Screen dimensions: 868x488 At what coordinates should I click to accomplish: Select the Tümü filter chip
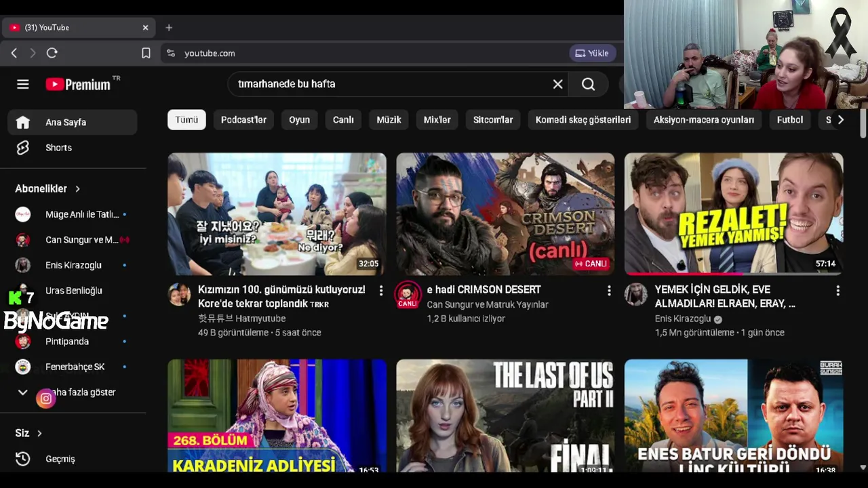186,120
